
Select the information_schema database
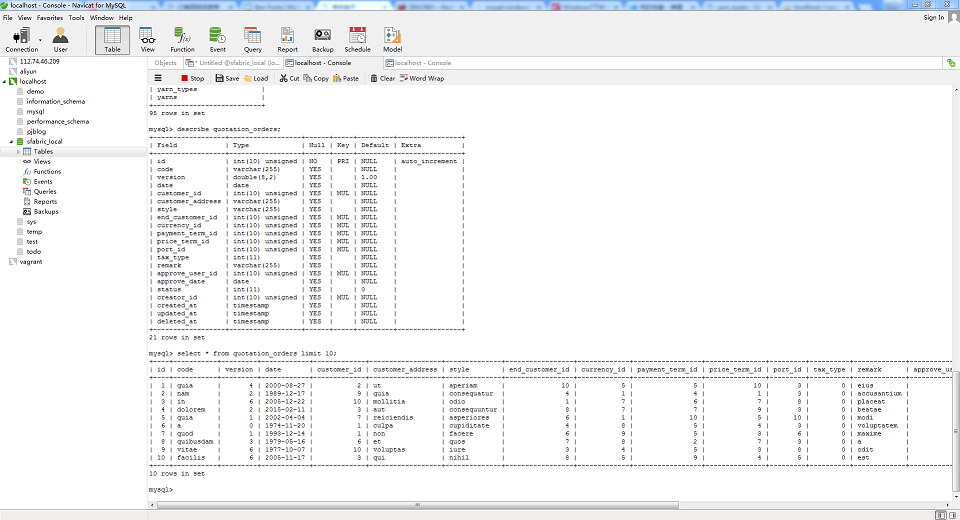55,102
